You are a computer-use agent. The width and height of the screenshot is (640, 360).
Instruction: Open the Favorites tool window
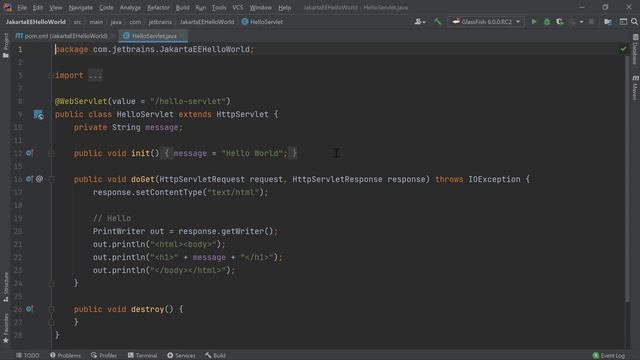click(x=6, y=328)
